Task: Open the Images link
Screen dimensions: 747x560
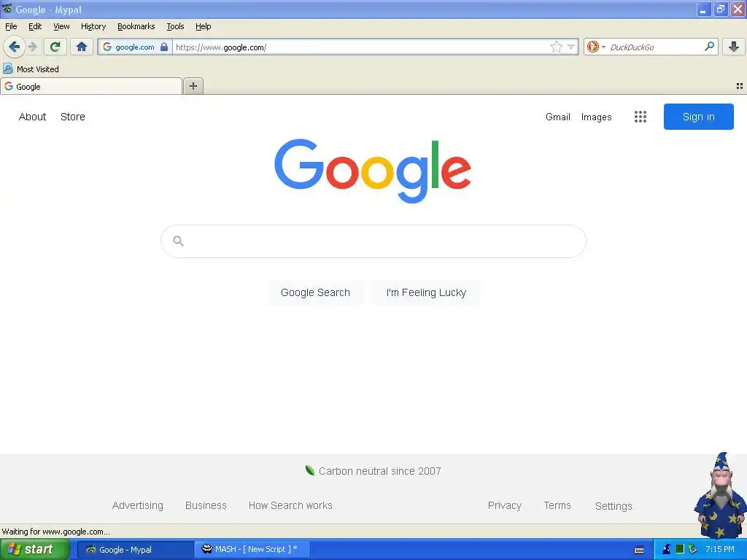Action: pyautogui.click(x=597, y=117)
